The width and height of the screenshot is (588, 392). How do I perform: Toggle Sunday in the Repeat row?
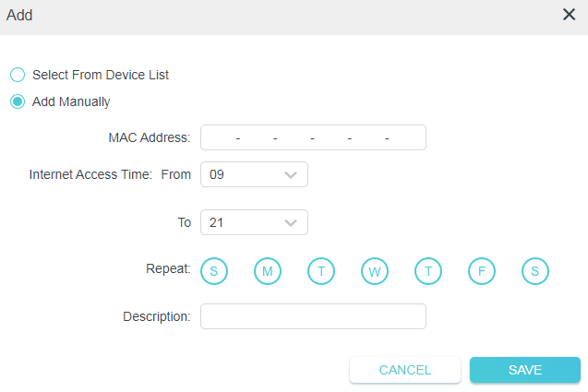[213, 270]
